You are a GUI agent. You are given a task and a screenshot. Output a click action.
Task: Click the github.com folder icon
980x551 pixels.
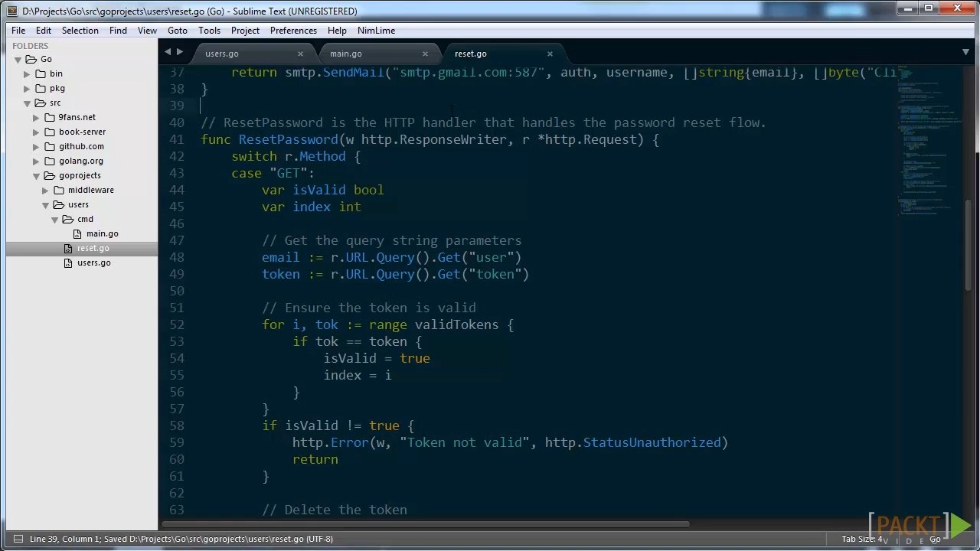[50, 146]
